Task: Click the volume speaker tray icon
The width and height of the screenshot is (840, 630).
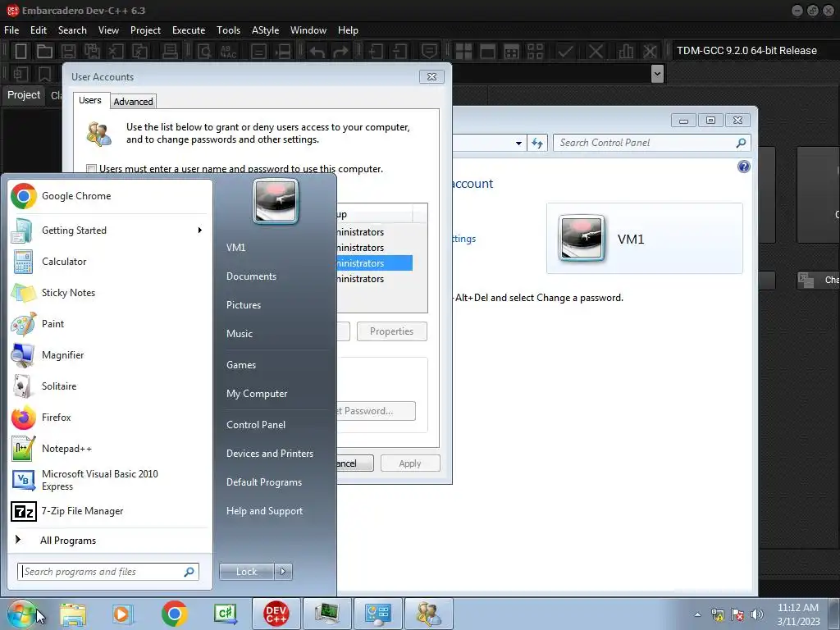Action: point(756,614)
